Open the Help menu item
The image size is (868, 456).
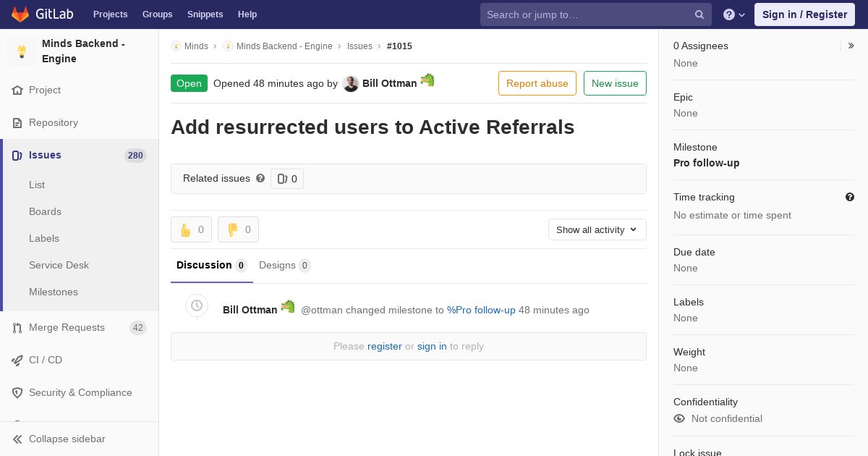pos(247,14)
